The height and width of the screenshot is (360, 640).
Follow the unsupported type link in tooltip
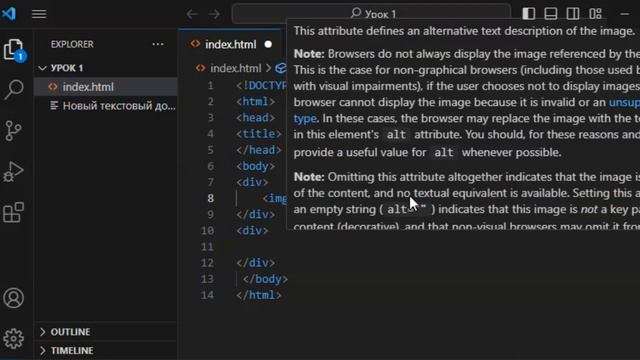[x=624, y=102]
